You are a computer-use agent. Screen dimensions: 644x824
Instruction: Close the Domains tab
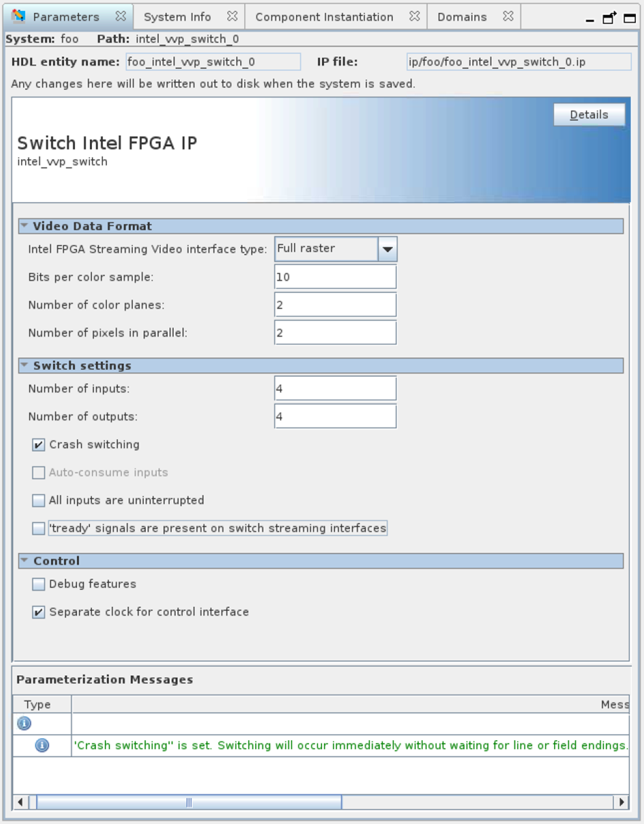pyautogui.click(x=508, y=16)
